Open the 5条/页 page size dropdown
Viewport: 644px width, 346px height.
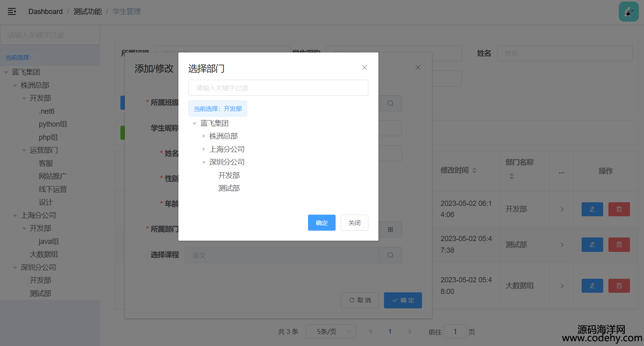click(x=330, y=332)
